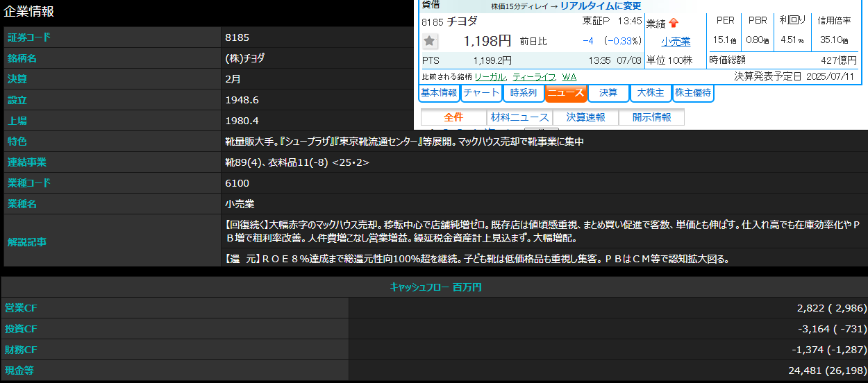The width and height of the screenshot is (868, 383).
Task: Click the 時価総額 value 427億円
Action: tap(838, 60)
